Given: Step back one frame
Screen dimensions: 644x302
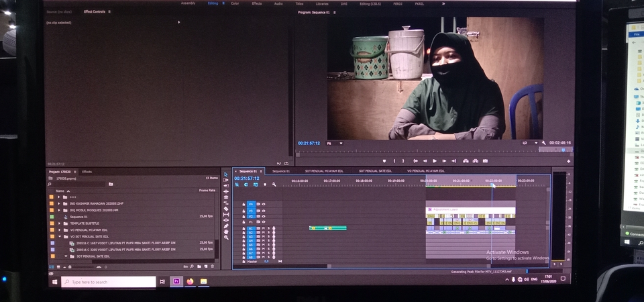Looking at the screenshot, I should pos(425,161).
